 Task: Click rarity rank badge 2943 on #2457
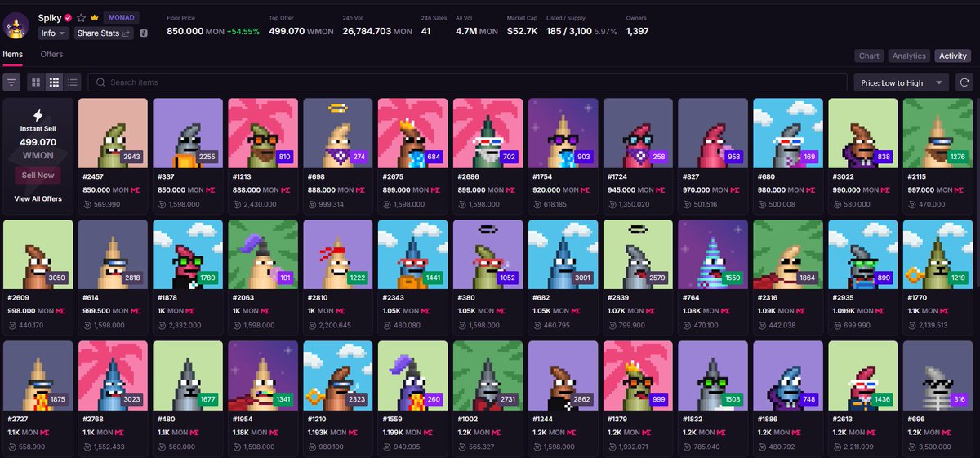(x=133, y=156)
